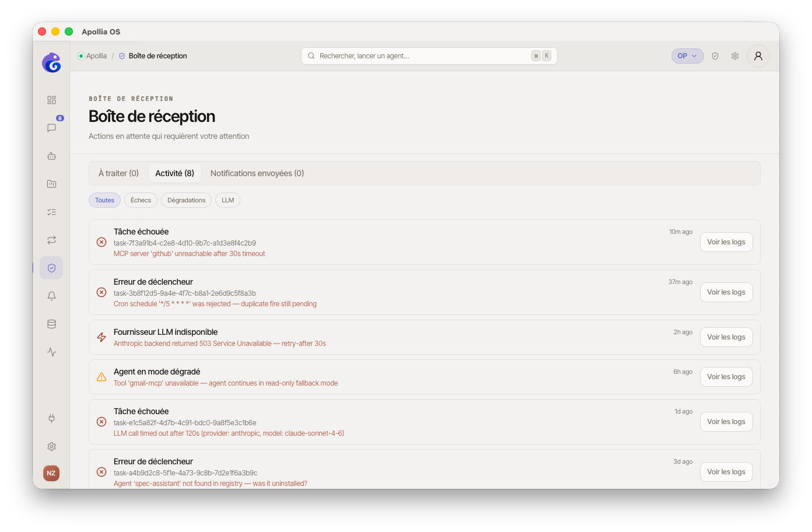The image size is (812, 532).
Task: Switch to 'Notifications envoyées (0)' tab
Action: 257,173
